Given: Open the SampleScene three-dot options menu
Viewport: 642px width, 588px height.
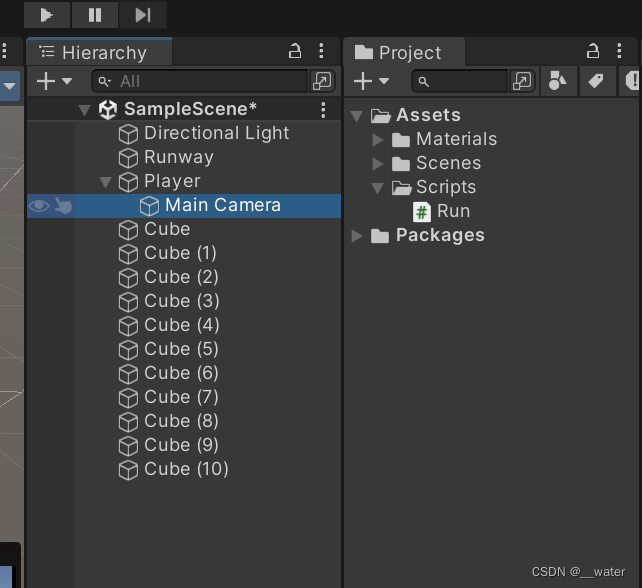Looking at the screenshot, I should coord(323,110).
